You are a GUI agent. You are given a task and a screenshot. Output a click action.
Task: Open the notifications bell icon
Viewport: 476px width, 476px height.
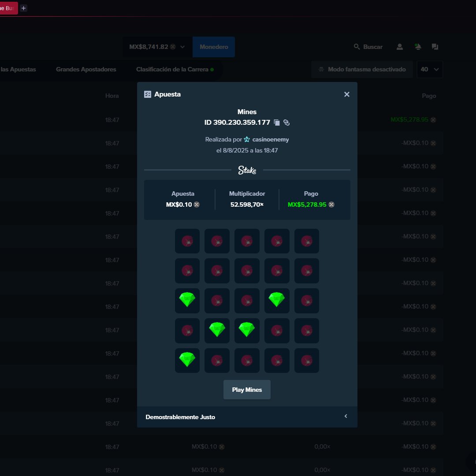tap(418, 47)
